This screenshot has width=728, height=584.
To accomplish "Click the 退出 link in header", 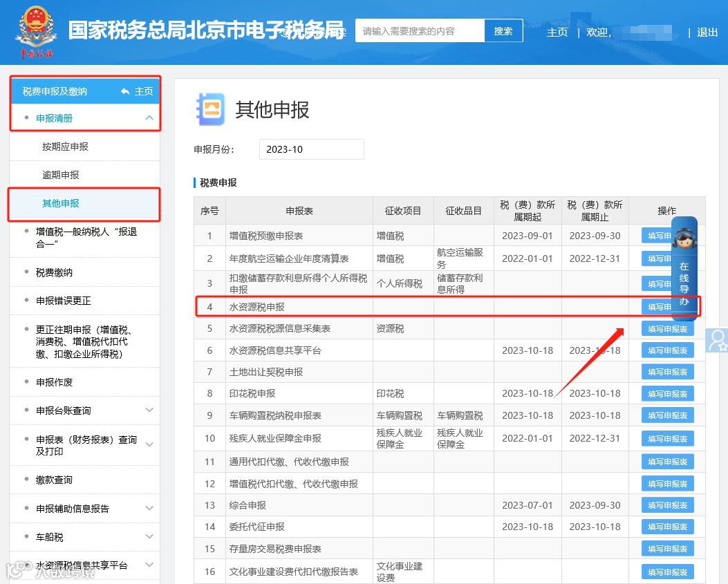I will point(707,32).
